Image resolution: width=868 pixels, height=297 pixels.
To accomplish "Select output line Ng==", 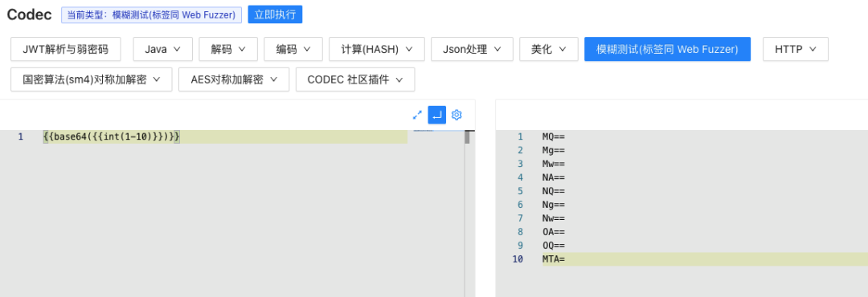I will click(x=554, y=205).
